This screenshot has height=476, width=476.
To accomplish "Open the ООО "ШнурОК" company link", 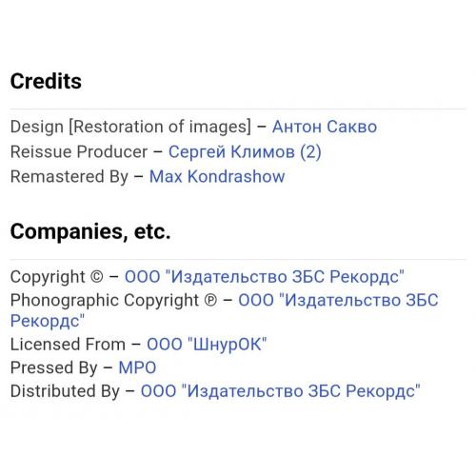I will (207, 345).
